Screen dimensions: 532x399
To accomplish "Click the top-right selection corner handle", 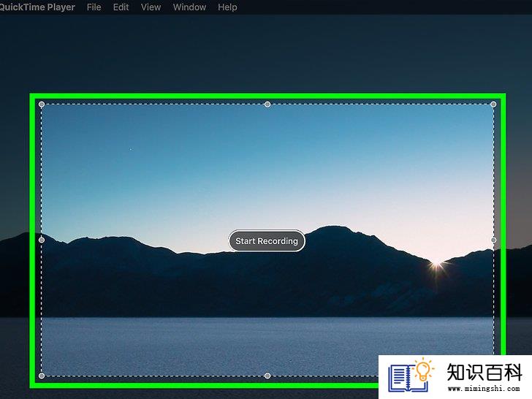I will click(493, 104).
